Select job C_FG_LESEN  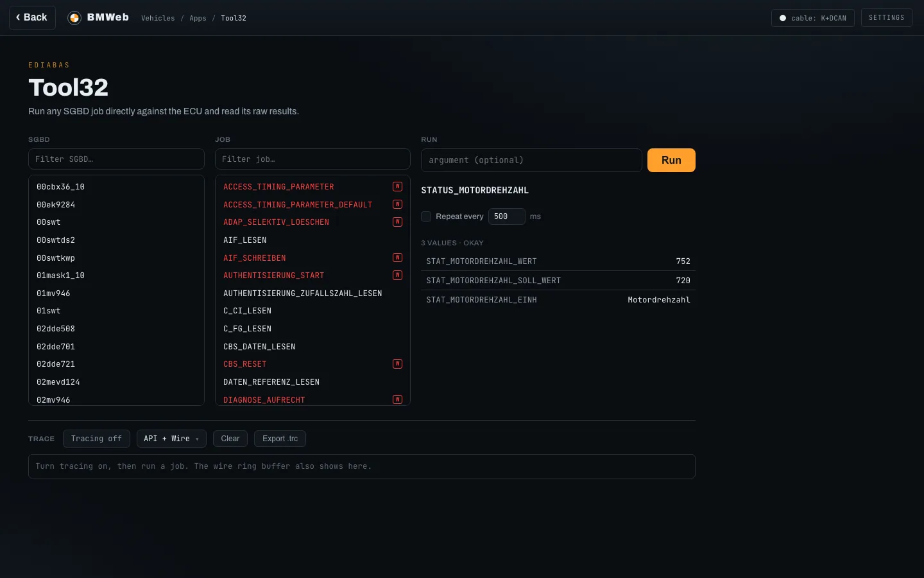click(312, 328)
